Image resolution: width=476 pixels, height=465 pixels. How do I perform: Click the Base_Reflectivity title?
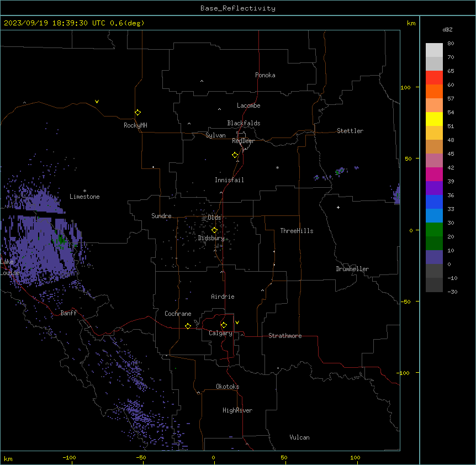click(238, 8)
